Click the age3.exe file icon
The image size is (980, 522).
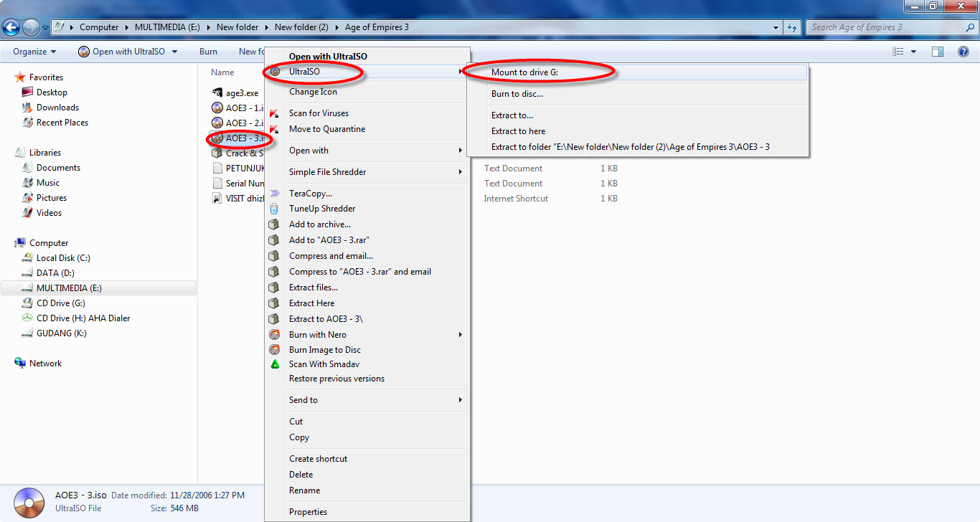pyautogui.click(x=217, y=93)
